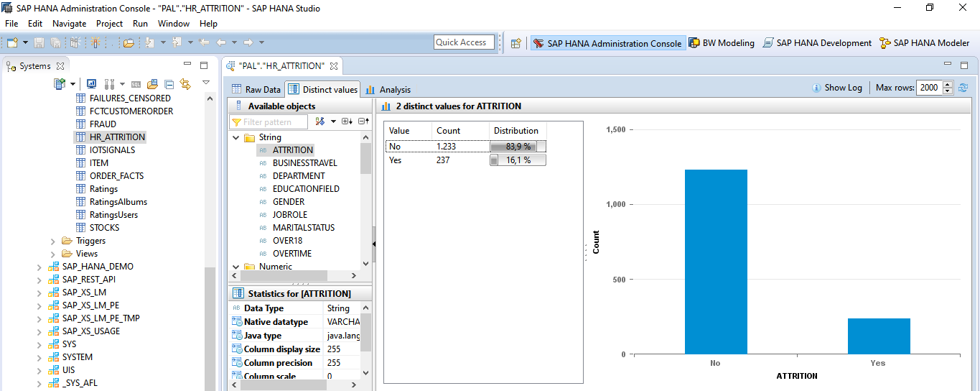Click the Save toolbar icon
The height and width of the screenshot is (391, 980).
[x=39, y=43]
